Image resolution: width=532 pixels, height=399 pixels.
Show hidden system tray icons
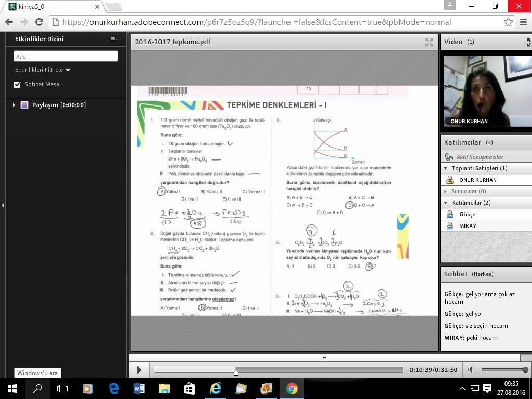462,389
